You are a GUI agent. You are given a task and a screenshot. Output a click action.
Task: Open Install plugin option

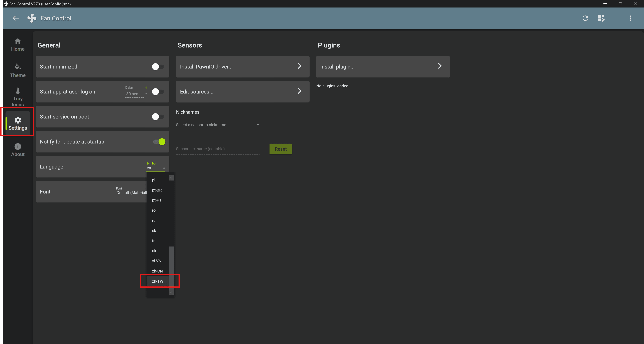(383, 67)
